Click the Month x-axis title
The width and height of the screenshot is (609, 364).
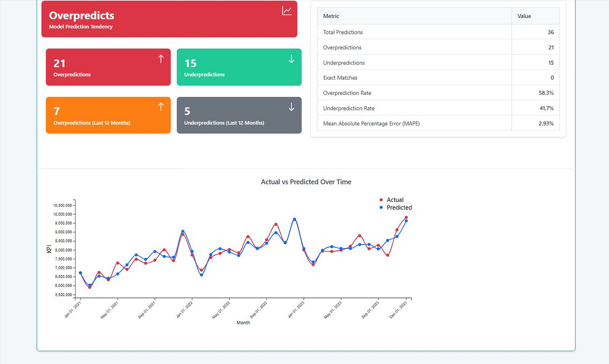point(243,323)
